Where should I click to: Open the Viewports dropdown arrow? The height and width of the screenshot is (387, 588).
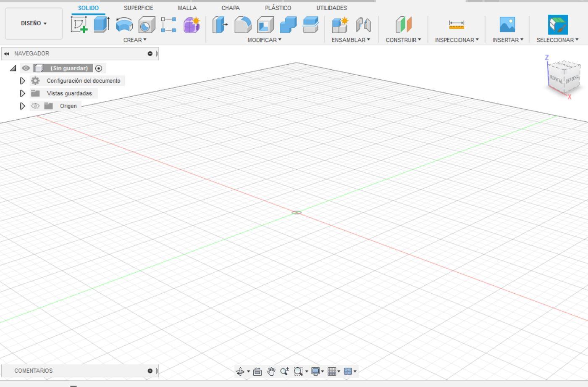[x=355, y=371]
